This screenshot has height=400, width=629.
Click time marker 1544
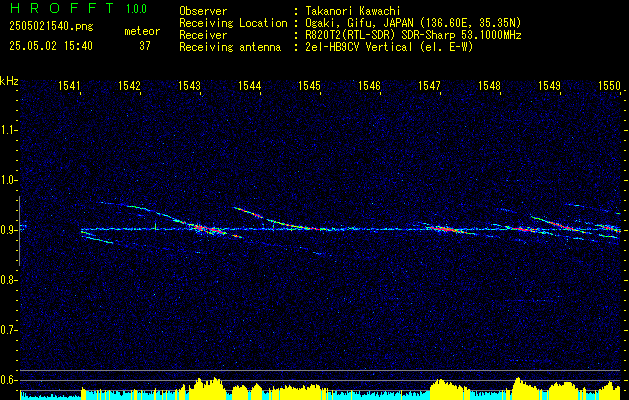click(x=250, y=85)
